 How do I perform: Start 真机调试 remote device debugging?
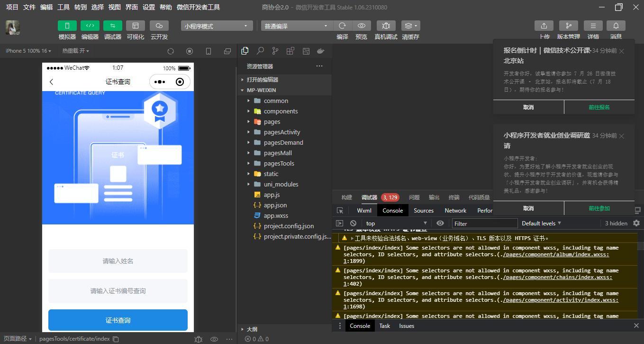[x=386, y=26]
